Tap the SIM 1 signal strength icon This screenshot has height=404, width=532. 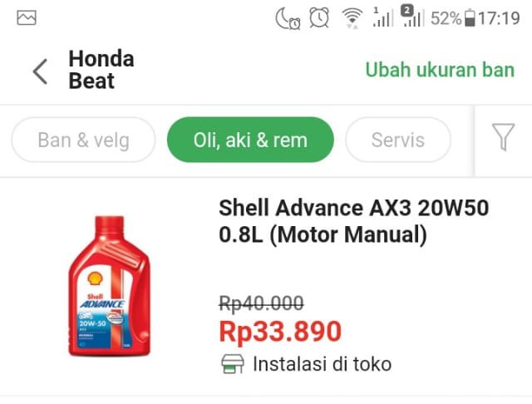pos(382,17)
